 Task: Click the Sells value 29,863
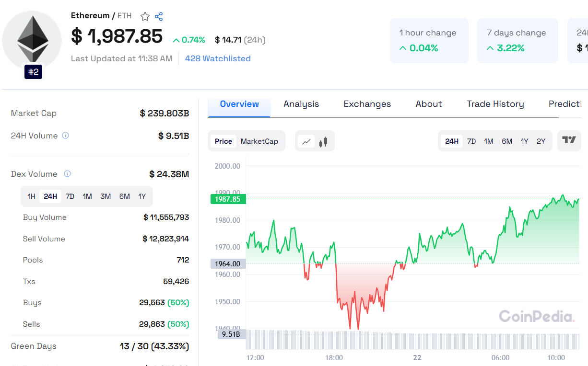[152, 324]
